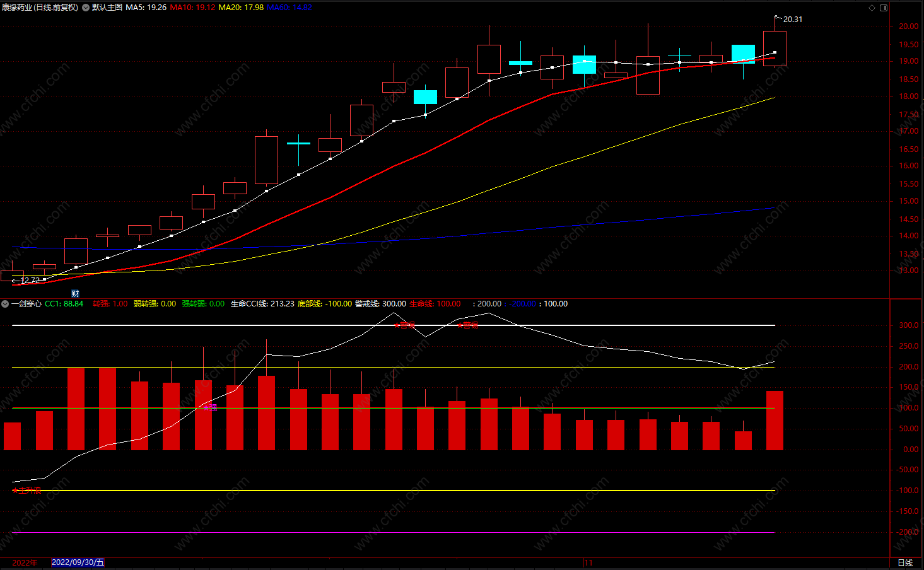Image resolution: width=924 pixels, height=570 pixels.
Task: Click the 2022/09/30/五 date label
Action: pyautogui.click(x=78, y=562)
